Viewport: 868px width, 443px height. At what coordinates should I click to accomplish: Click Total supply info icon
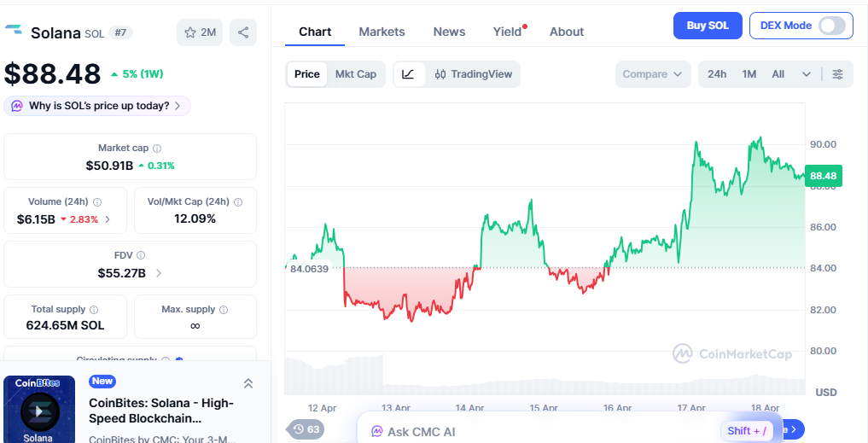tap(94, 310)
